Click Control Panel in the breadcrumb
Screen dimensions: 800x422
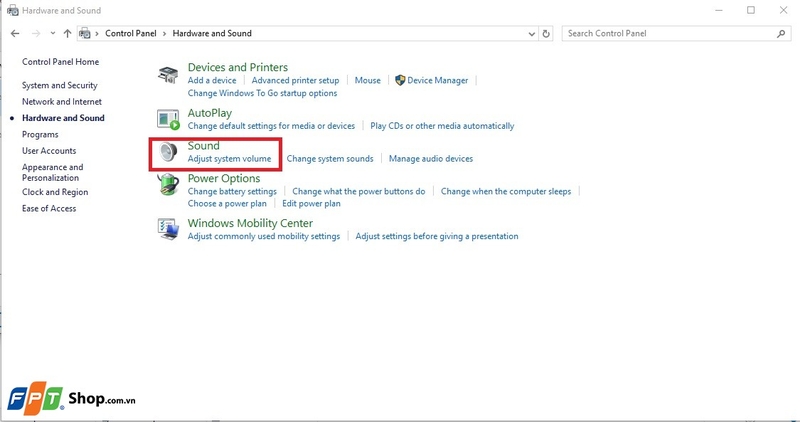pyautogui.click(x=131, y=33)
